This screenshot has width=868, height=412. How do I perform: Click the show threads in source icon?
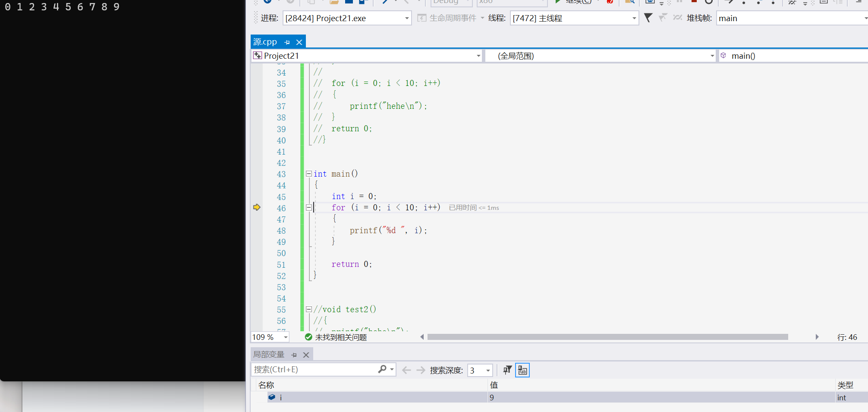(x=678, y=18)
